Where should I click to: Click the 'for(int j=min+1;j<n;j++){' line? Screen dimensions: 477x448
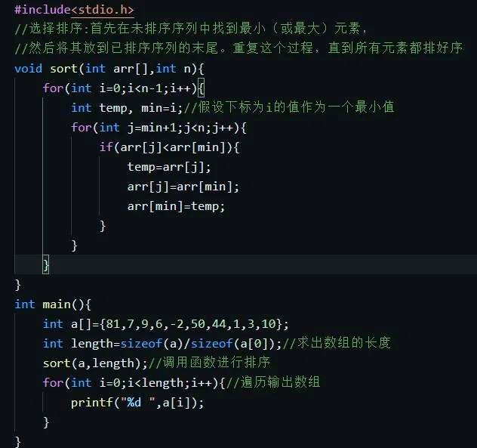pyautogui.click(x=158, y=128)
